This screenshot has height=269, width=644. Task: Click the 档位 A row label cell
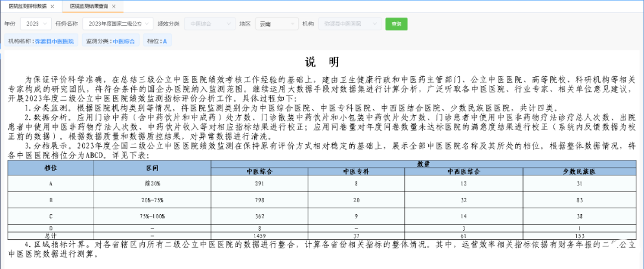pyautogui.click(x=51, y=184)
